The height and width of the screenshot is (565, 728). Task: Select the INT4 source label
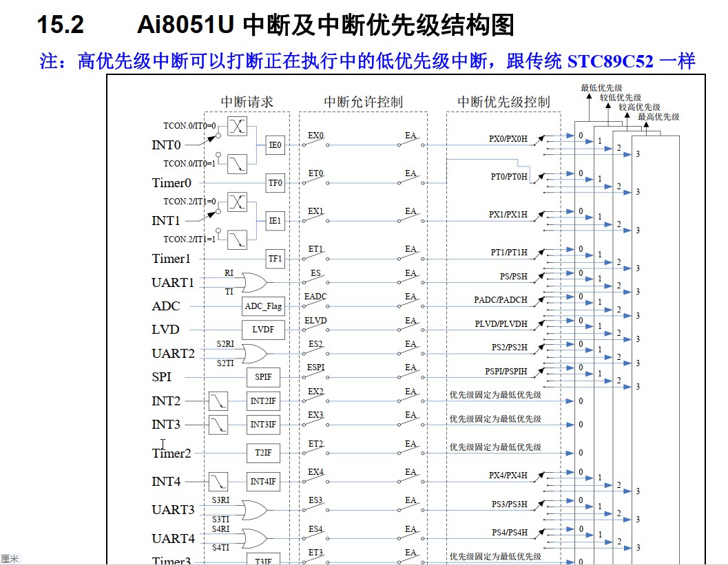tap(166, 482)
